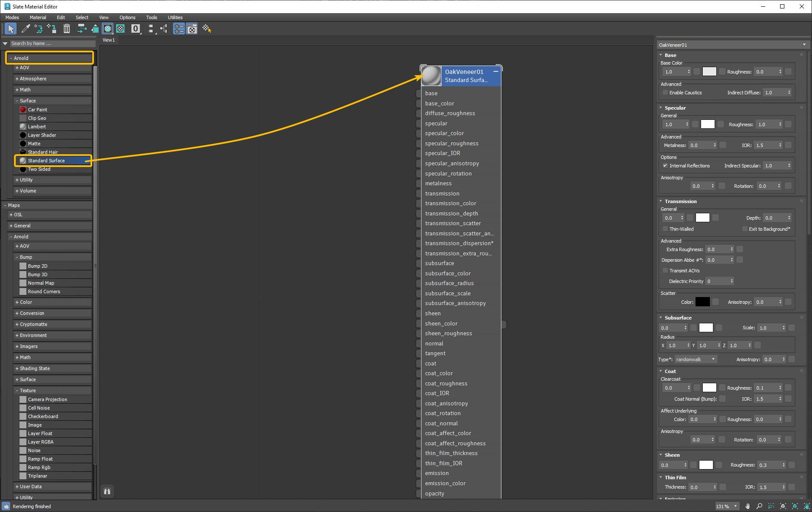Open Base Color swatch

(709, 71)
